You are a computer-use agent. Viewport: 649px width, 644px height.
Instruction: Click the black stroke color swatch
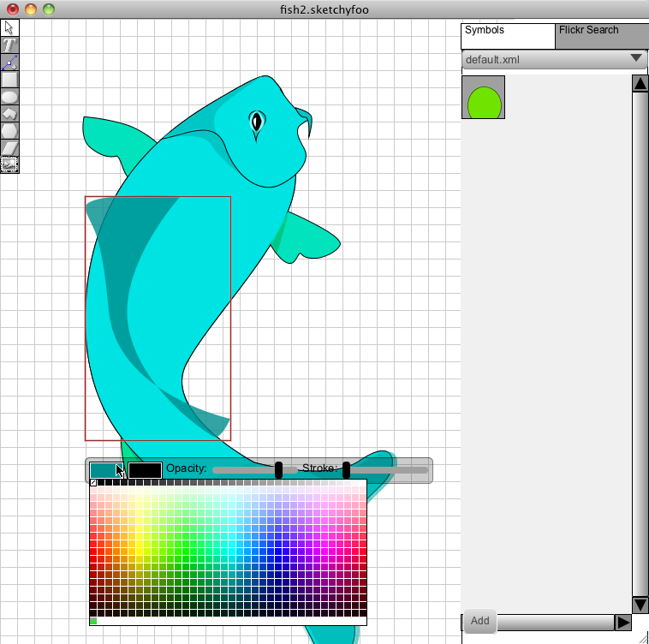coord(145,470)
